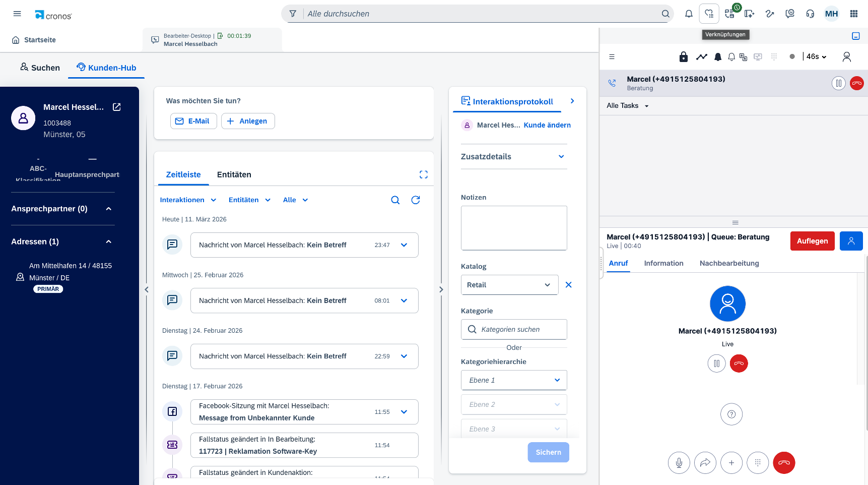Open the phone panel hamburger menu

[x=612, y=57]
